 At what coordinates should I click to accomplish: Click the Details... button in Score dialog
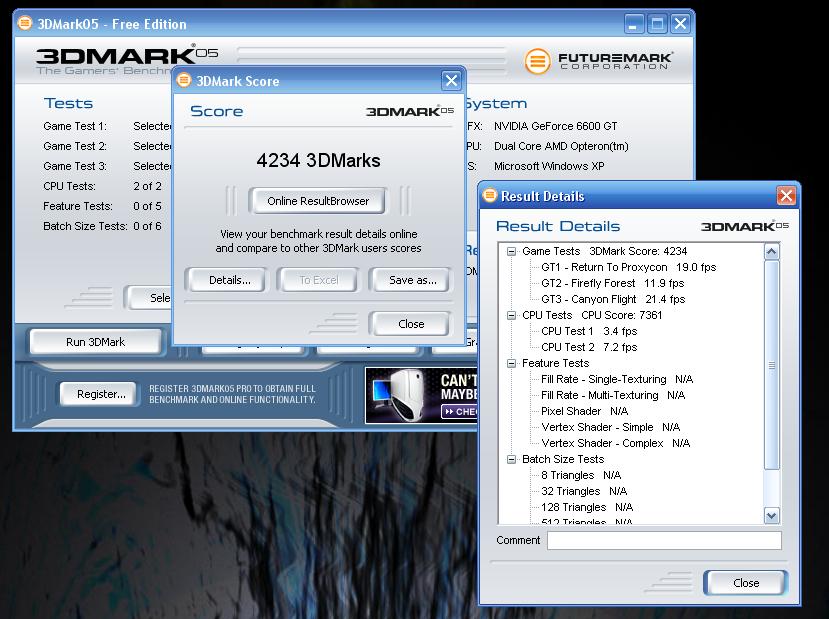tap(229, 280)
